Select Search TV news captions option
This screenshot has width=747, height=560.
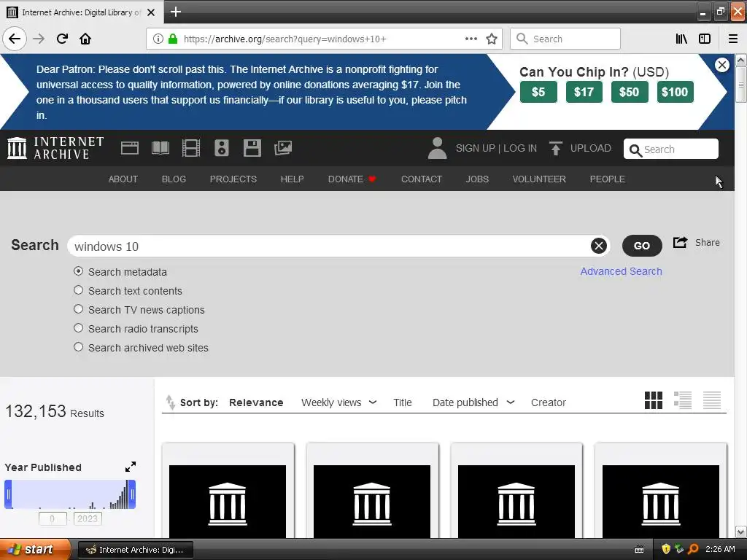pos(78,309)
